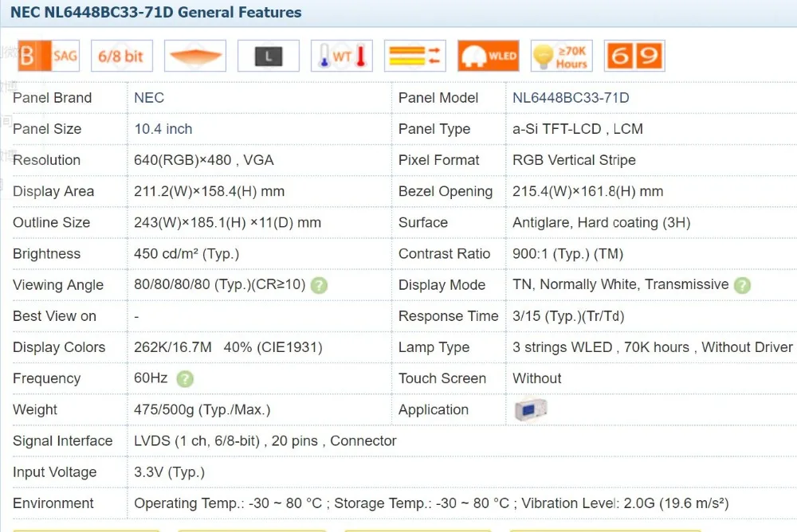
Task: Click the Pixel Format label
Action: (x=438, y=160)
